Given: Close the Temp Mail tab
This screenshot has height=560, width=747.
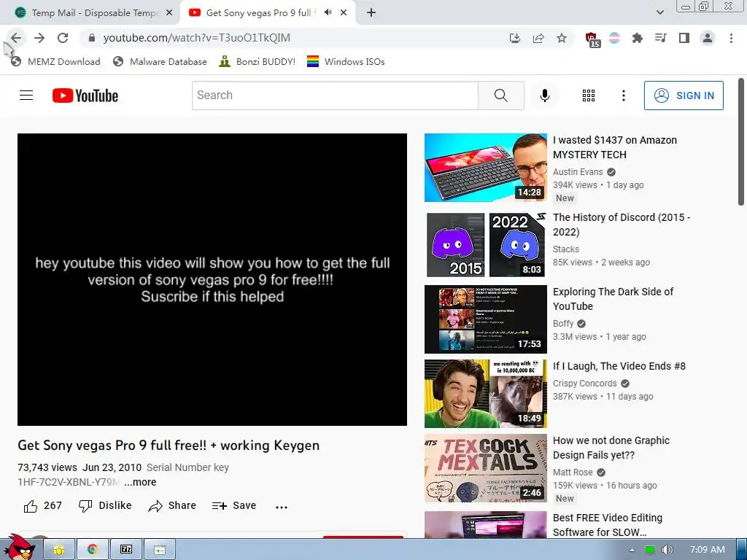Looking at the screenshot, I should [x=169, y=13].
